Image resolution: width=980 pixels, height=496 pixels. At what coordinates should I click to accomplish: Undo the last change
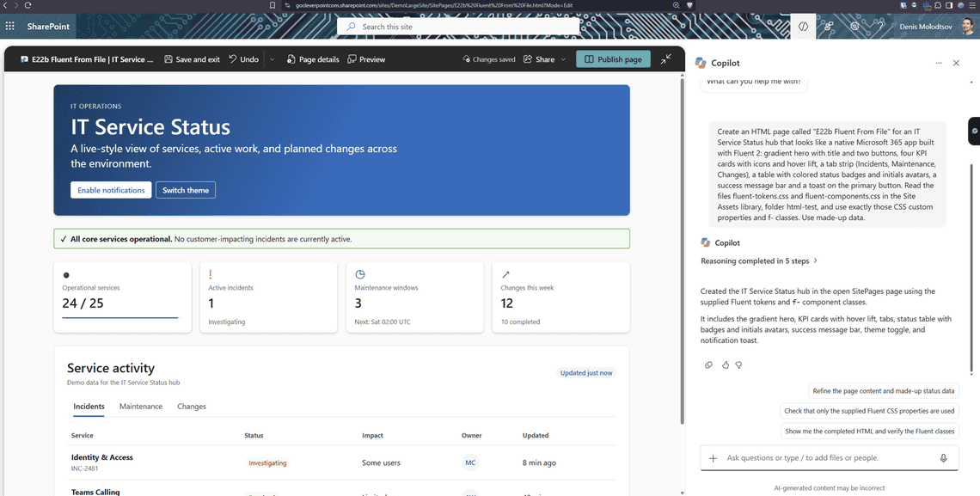[244, 59]
